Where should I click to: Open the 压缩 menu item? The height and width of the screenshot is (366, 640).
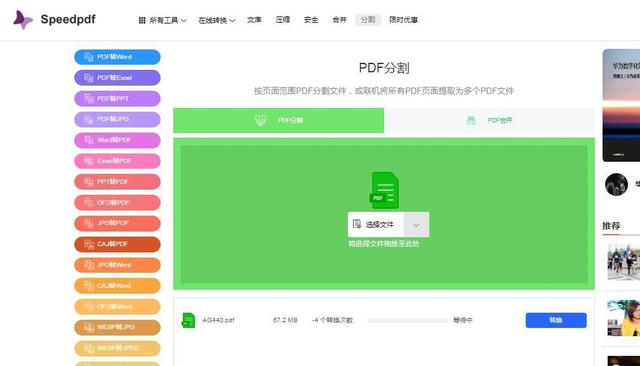(283, 20)
